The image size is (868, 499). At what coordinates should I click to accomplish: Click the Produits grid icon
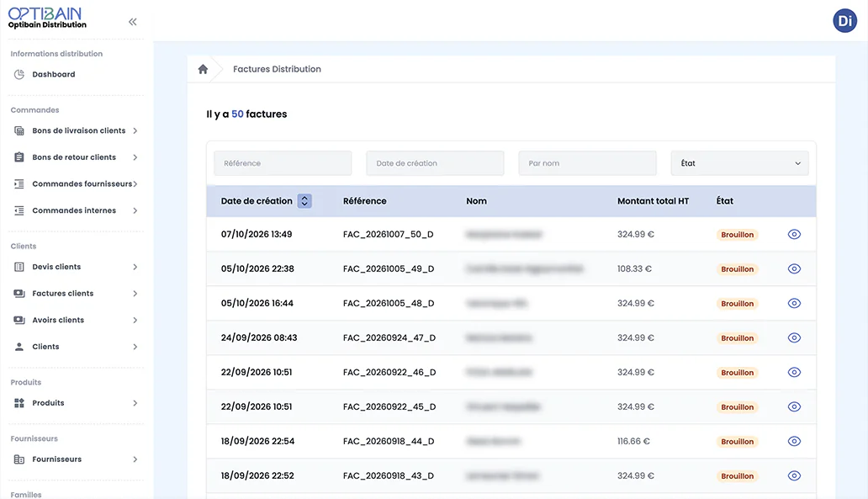19,403
